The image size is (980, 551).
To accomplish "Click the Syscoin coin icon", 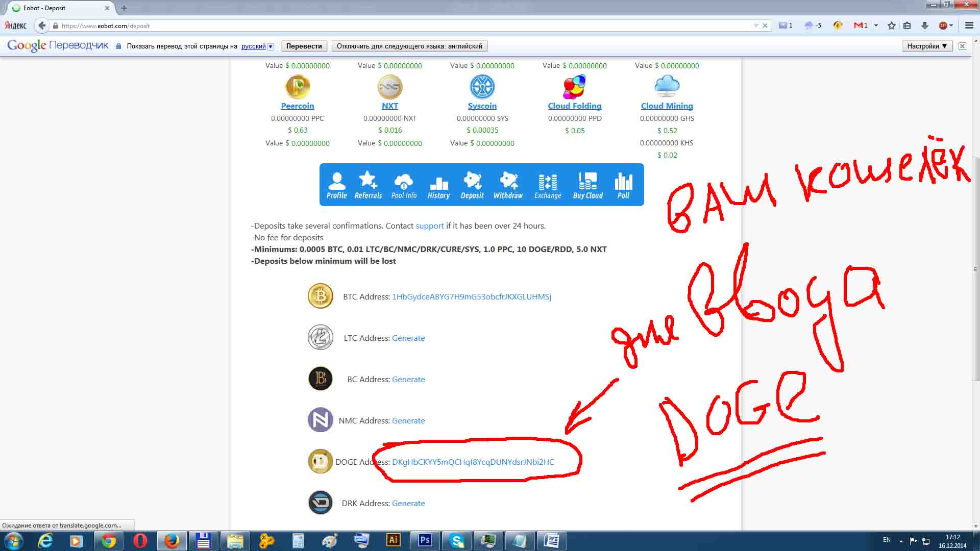I will [482, 86].
